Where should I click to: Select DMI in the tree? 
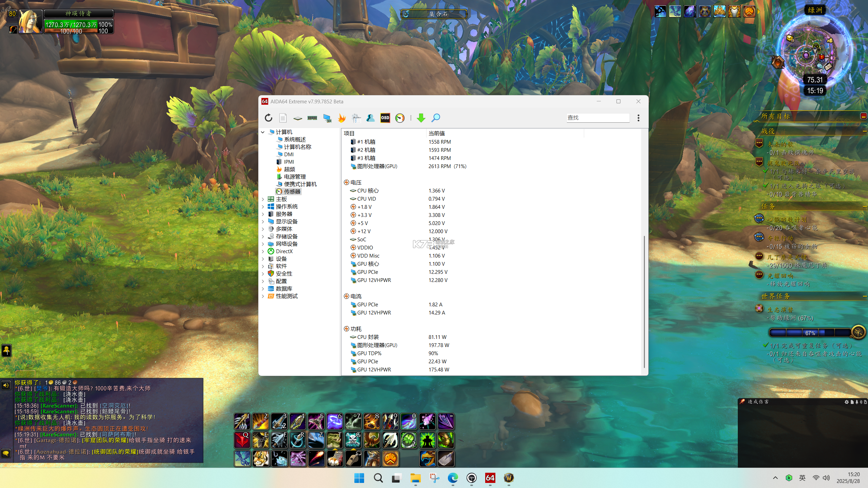289,155
